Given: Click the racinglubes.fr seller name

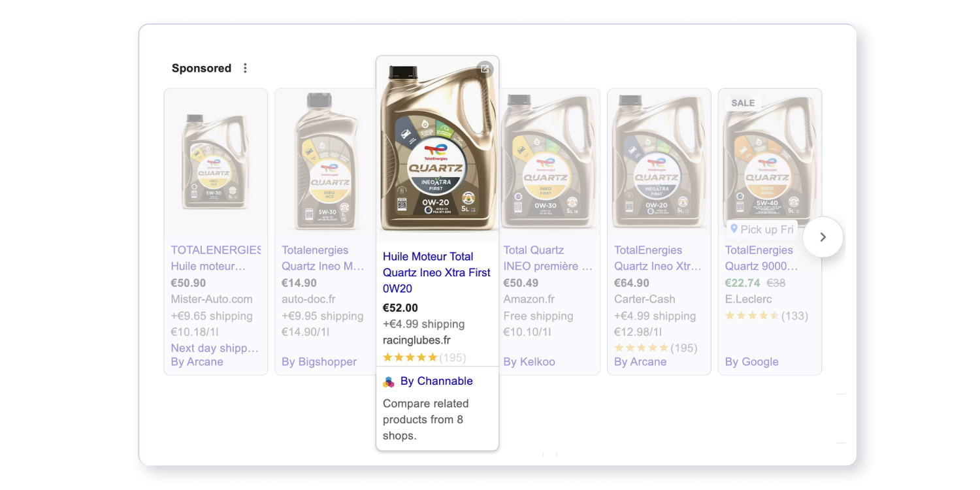Looking at the screenshot, I should [417, 340].
